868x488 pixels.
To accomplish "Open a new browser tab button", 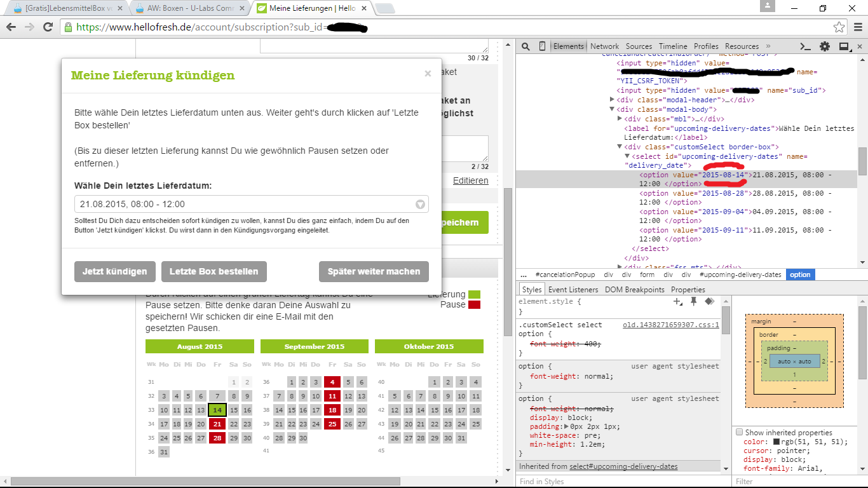I will coord(384,9).
